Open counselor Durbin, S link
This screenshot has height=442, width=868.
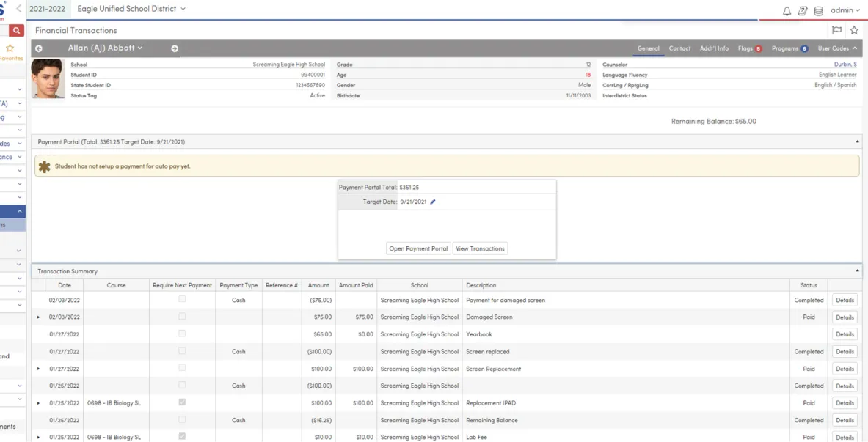[x=845, y=65]
